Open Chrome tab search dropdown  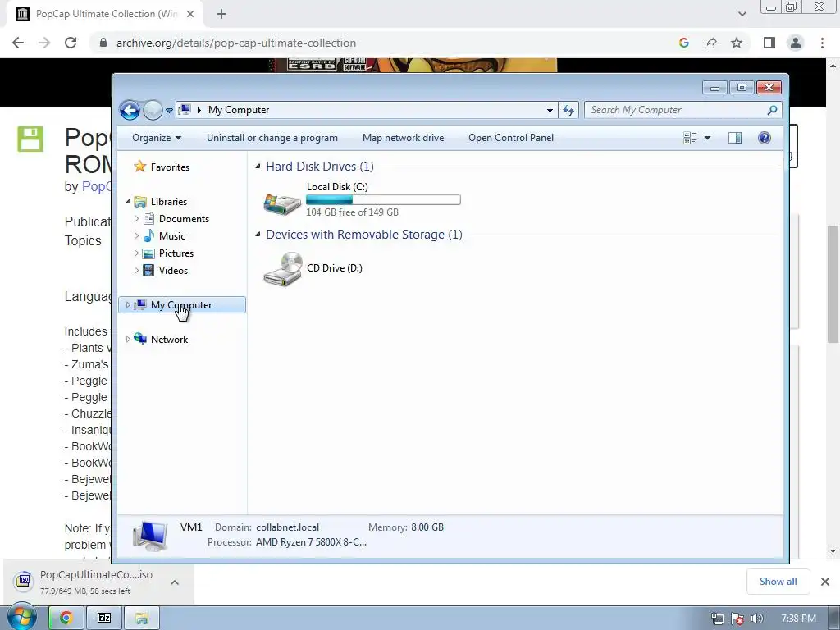point(742,14)
